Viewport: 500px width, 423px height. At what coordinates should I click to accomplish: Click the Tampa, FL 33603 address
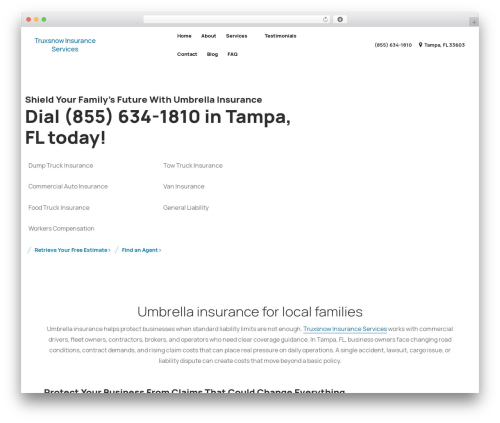pos(444,45)
